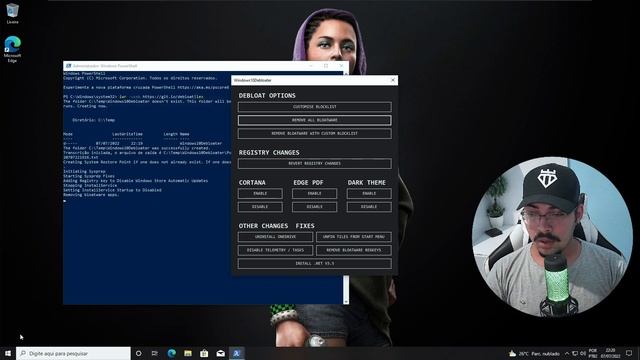
Task: Disable Cortana in Debloater
Action: [x=260, y=207]
